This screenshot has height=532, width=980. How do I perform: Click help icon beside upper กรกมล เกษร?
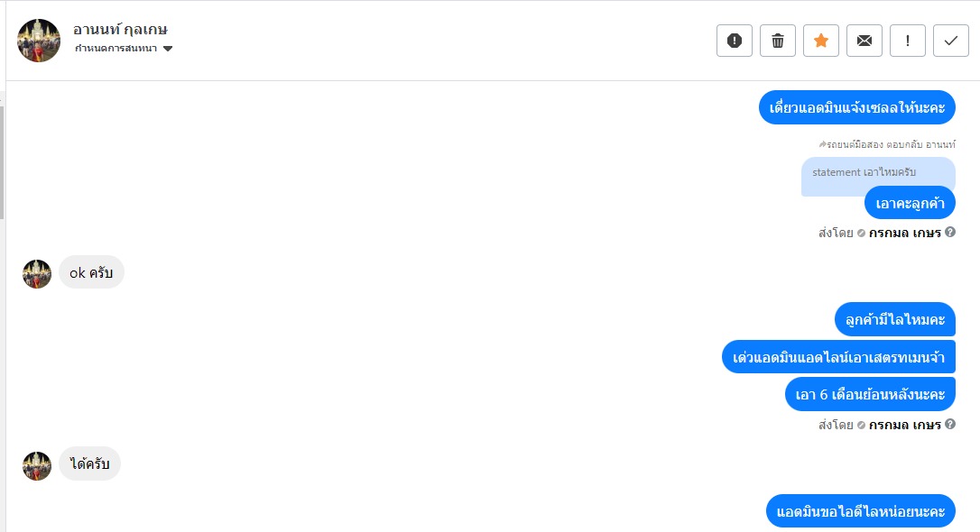point(950,233)
